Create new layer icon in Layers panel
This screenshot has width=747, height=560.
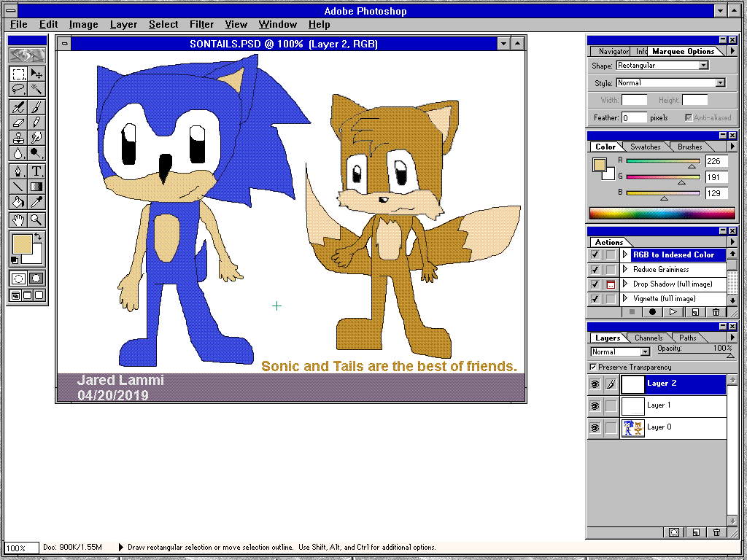695,532
